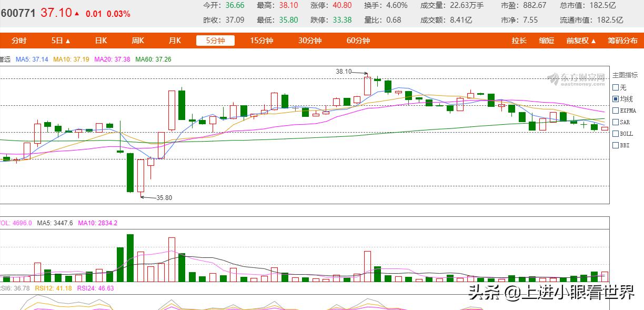
Task: Enable the BOLL bands checkbox
Action: pos(616,134)
